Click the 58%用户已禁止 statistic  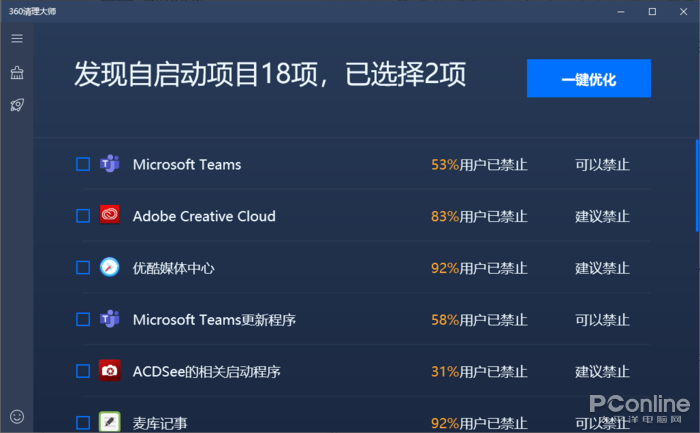[479, 320]
